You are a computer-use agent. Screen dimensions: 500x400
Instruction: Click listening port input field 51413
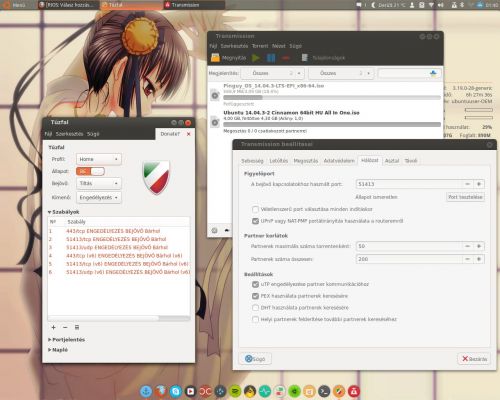tap(409, 184)
